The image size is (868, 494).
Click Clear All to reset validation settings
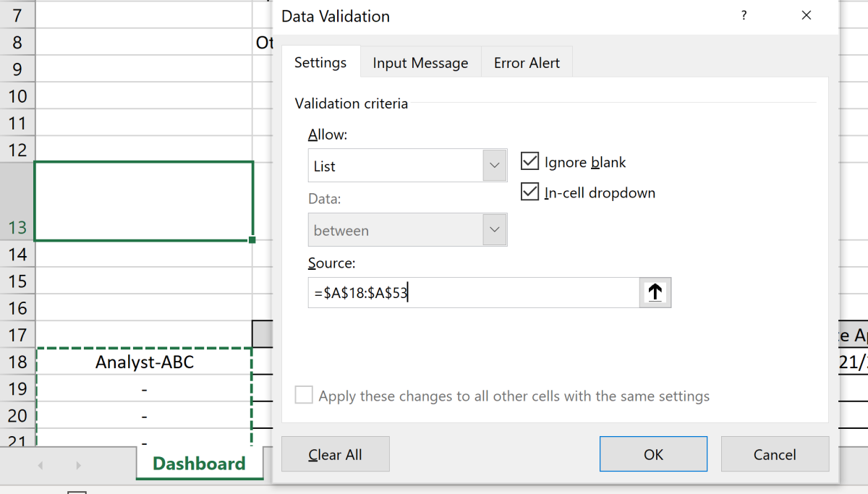(x=335, y=454)
